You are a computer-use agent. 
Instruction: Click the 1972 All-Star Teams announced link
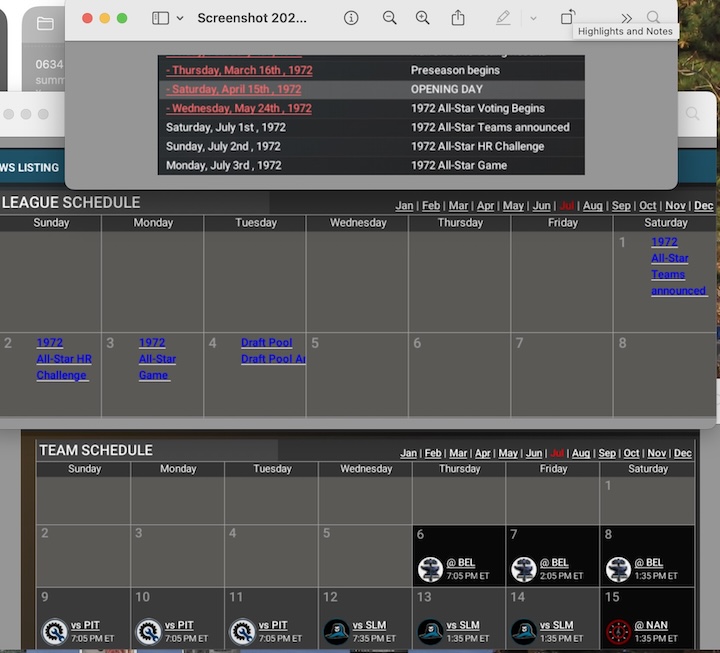[x=677, y=266]
